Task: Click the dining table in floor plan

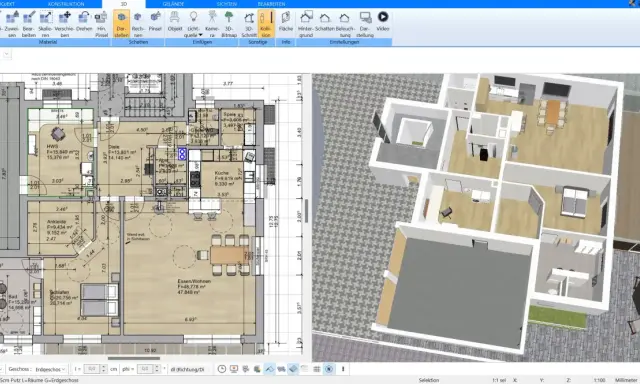Action: [229, 255]
